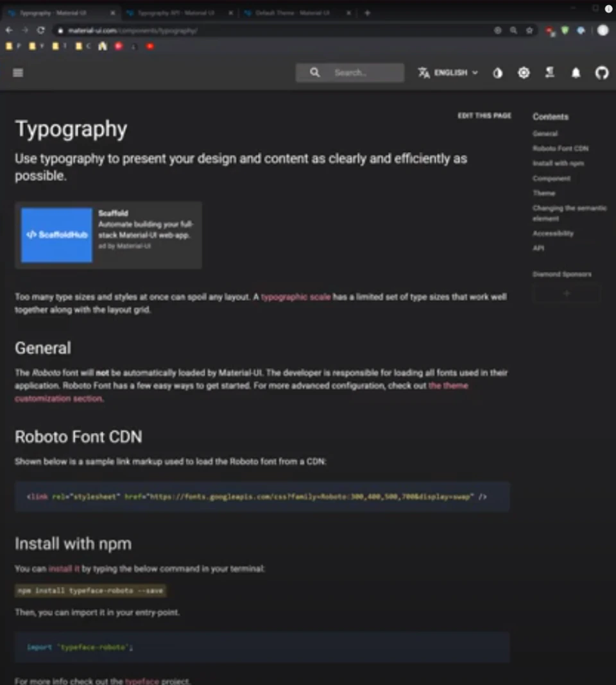Viewport: 616px width, 685px height.
Task: Click EDIT THIS PAGE link
Action: click(x=484, y=115)
